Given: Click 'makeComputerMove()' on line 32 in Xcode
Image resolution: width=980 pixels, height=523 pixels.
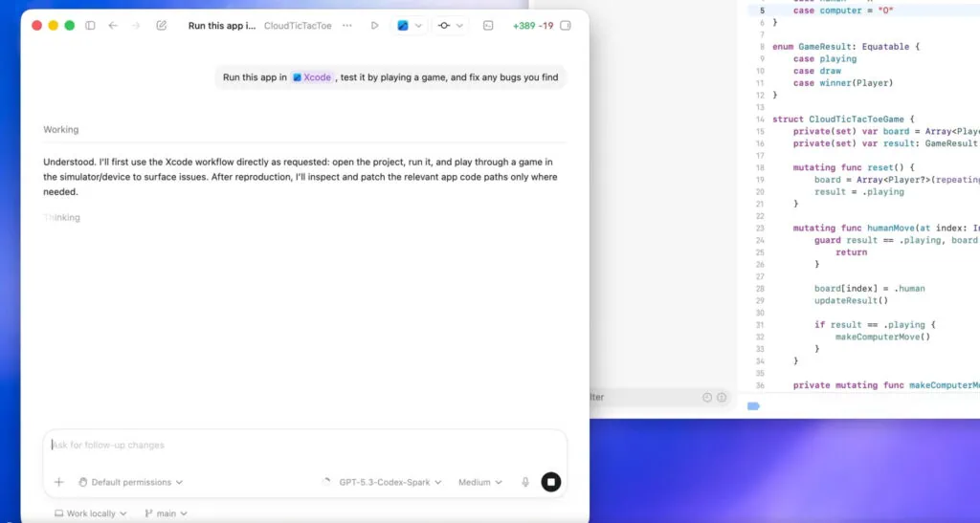Looking at the screenshot, I should [882, 337].
